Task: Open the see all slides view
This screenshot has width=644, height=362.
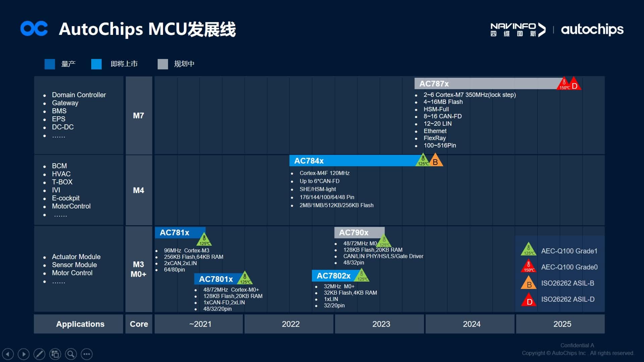Action: 55,354
